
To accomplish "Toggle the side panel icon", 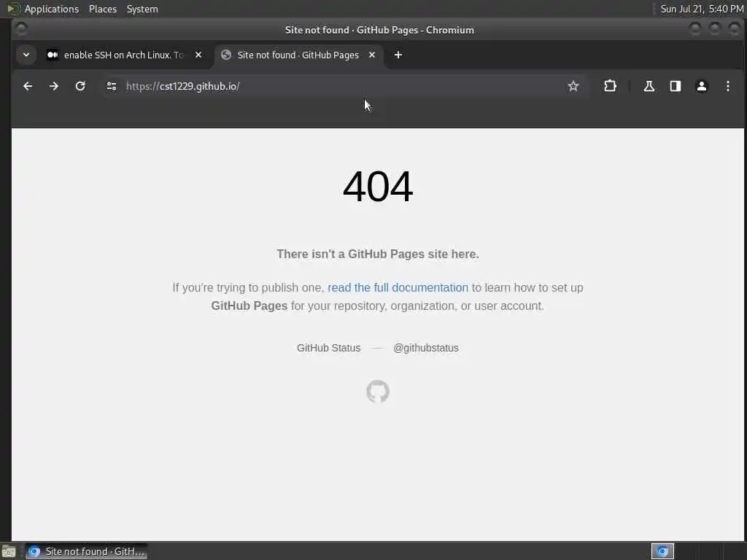I will coord(675,86).
